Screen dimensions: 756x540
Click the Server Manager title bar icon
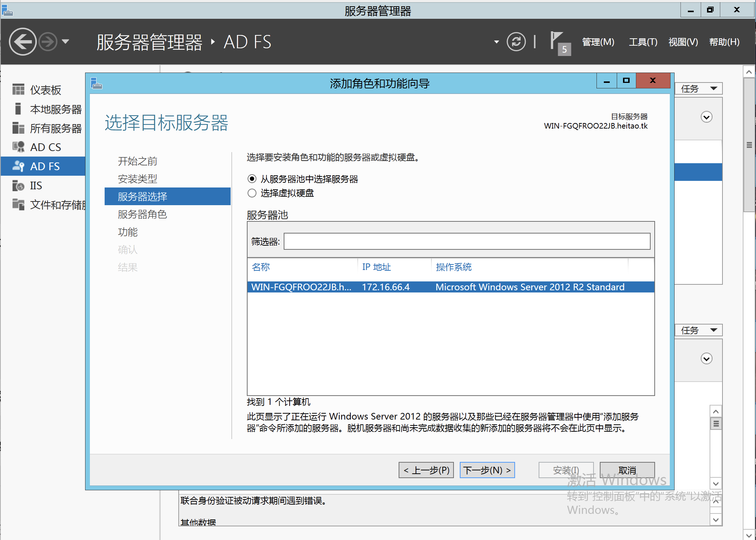pos(7,11)
